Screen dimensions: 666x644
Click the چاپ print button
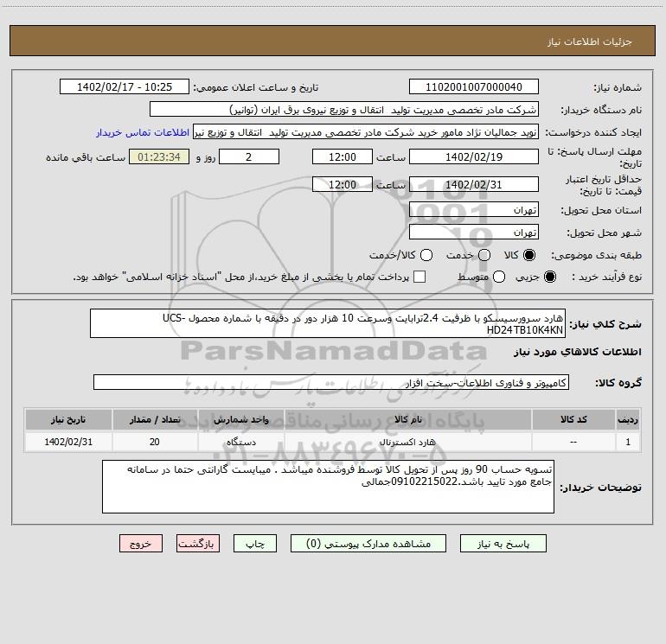pyautogui.click(x=255, y=544)
